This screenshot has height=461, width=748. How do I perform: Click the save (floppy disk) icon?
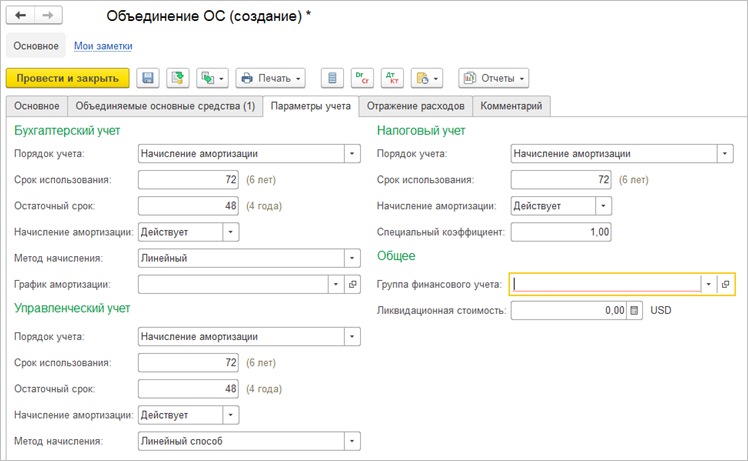[148, 78]
